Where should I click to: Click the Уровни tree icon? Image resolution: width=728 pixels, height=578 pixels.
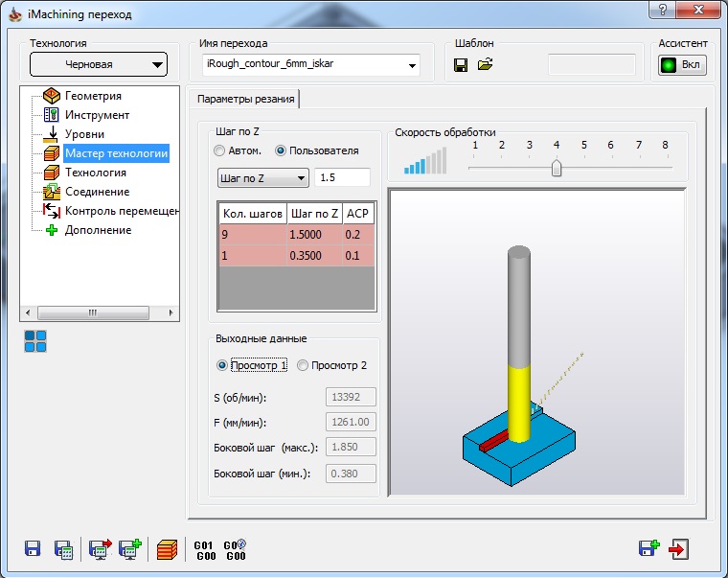point(51,134)
